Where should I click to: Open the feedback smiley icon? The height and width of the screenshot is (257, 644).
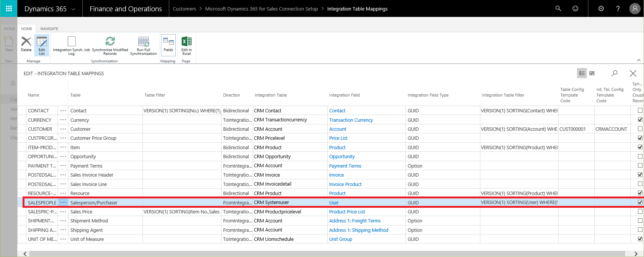click(x=575, y=8)
